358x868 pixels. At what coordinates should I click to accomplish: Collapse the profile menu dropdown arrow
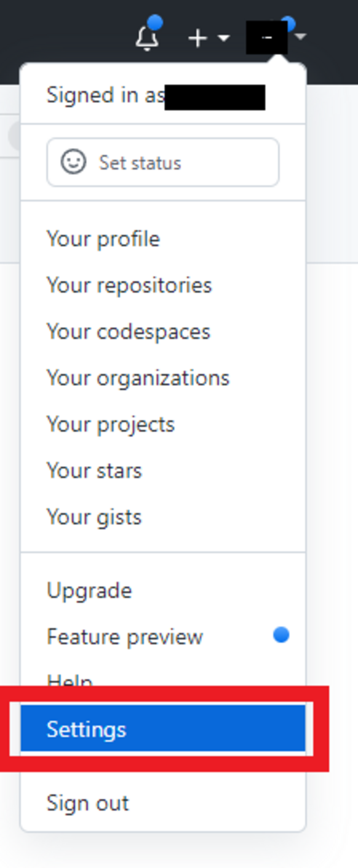[300, 36]
